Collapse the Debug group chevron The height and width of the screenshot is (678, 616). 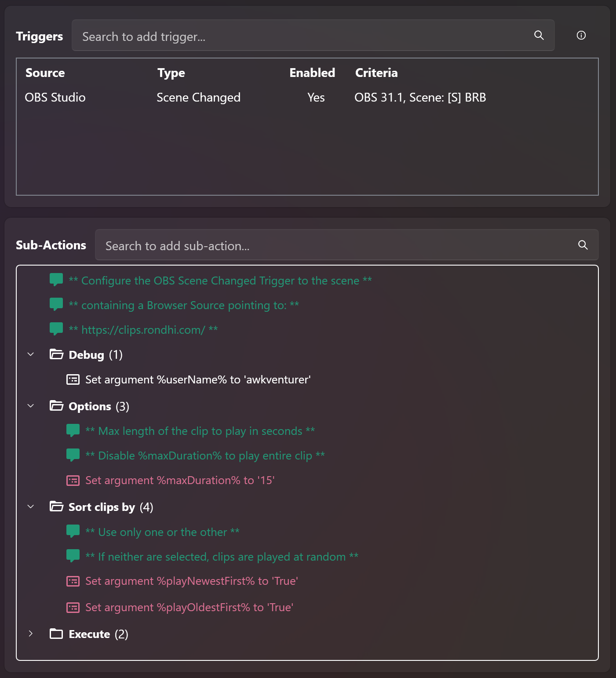point(31,354)
